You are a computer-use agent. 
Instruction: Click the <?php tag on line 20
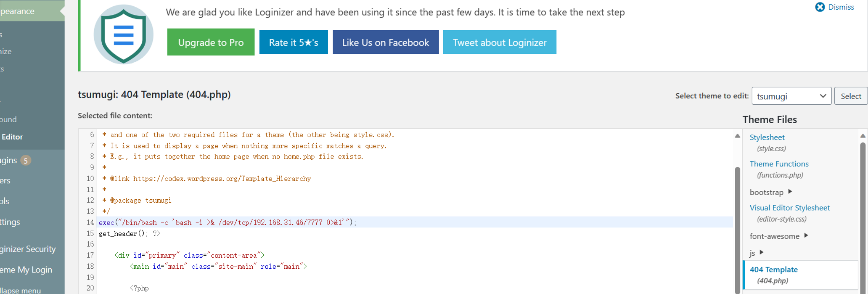[139, 288]
